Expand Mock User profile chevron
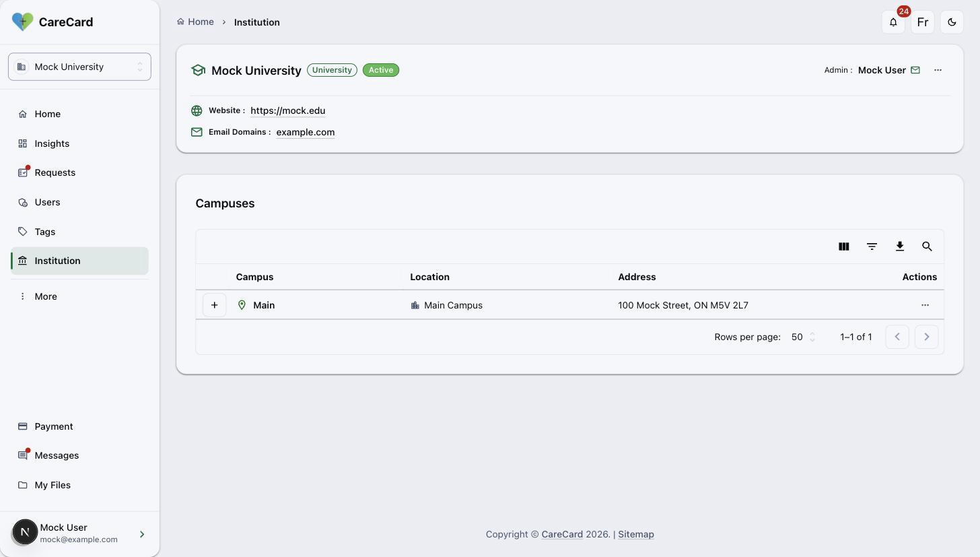The height and width of the screenshot is (557, 980). tap(142, 534)
